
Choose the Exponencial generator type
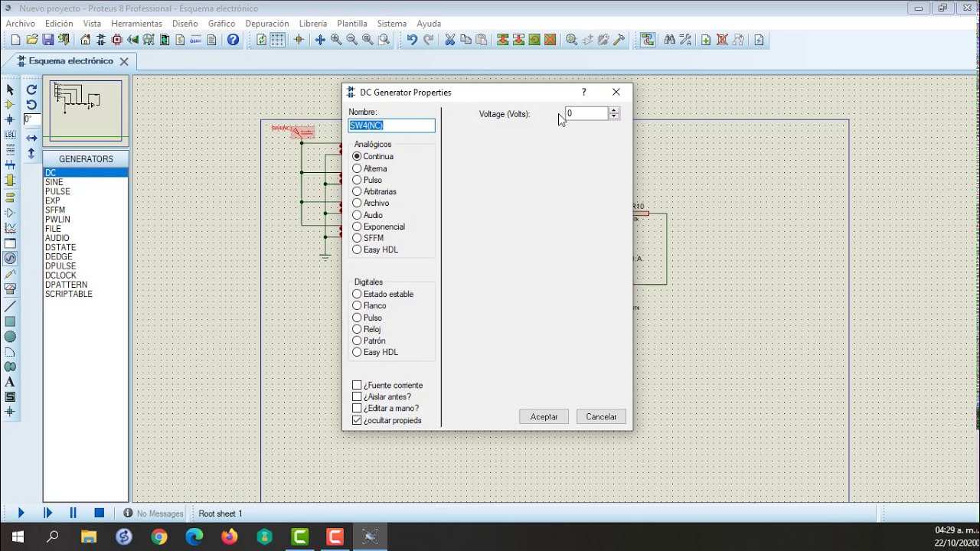[379, 227]
